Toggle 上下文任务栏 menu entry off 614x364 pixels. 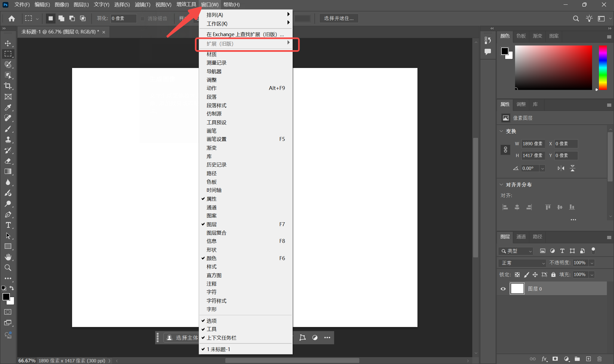(221, 338)
